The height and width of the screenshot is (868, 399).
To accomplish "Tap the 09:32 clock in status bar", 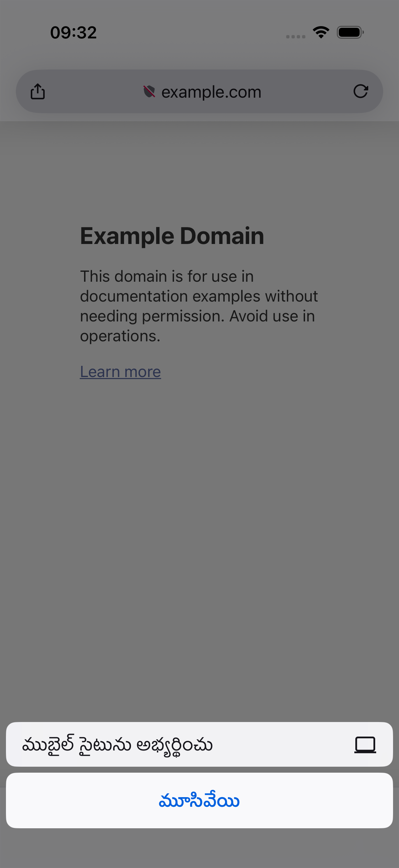I will (73, 33).
